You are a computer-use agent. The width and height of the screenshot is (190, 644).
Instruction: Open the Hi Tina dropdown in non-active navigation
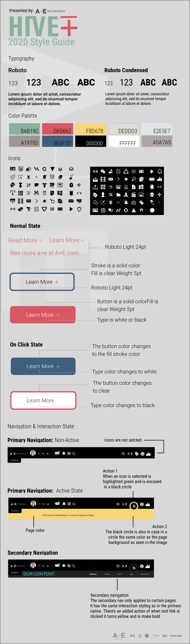48,454
